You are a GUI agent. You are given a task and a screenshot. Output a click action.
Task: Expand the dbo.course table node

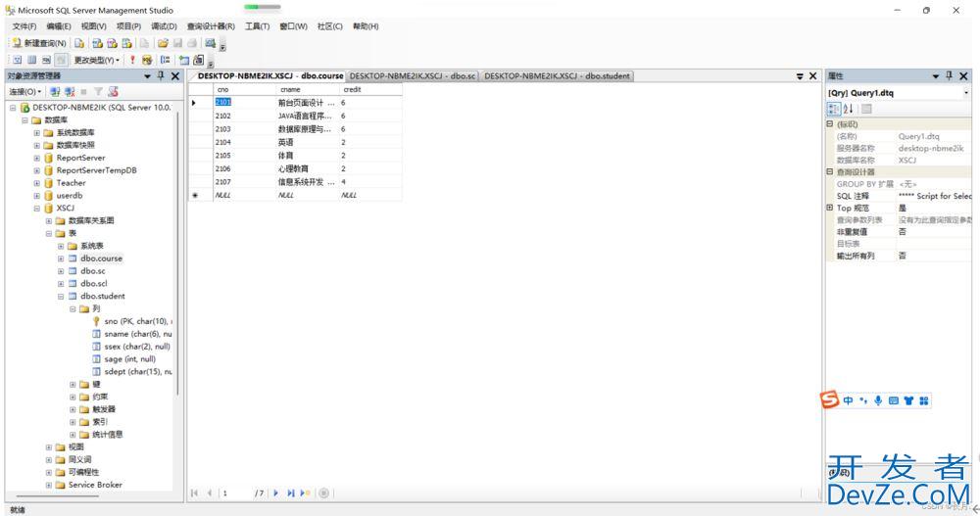coord(61,258)
